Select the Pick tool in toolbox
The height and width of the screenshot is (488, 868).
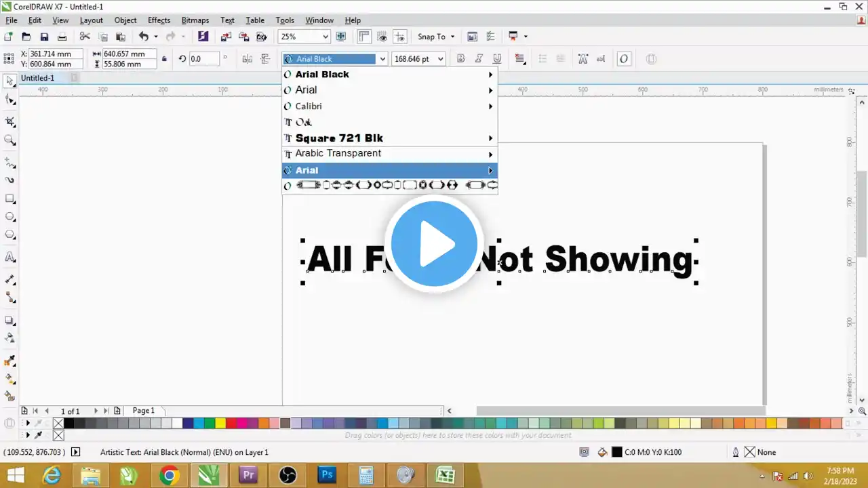click(9, 82)
